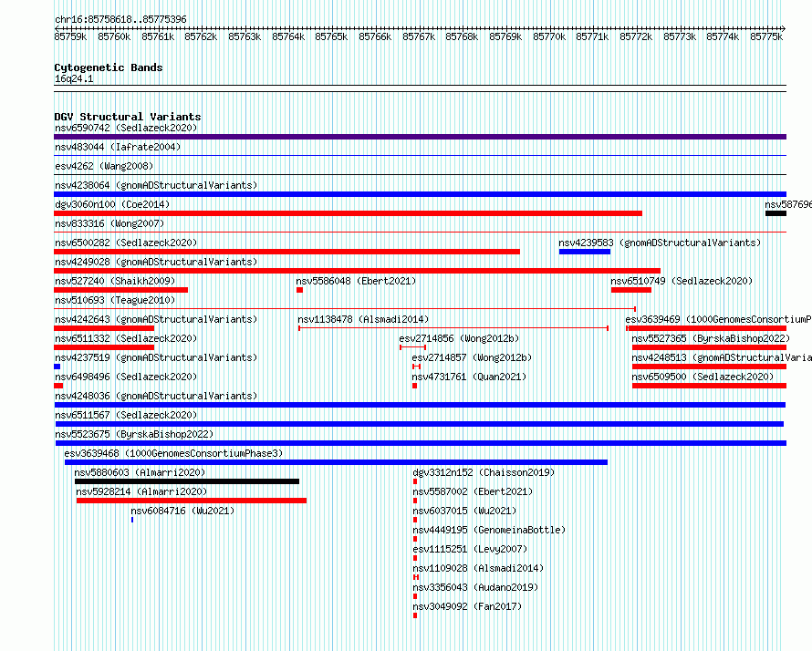This screenshot has height=651, width=812.
Task: Click nsv4242643 gnomAD variant label
Action: point(156,319)
